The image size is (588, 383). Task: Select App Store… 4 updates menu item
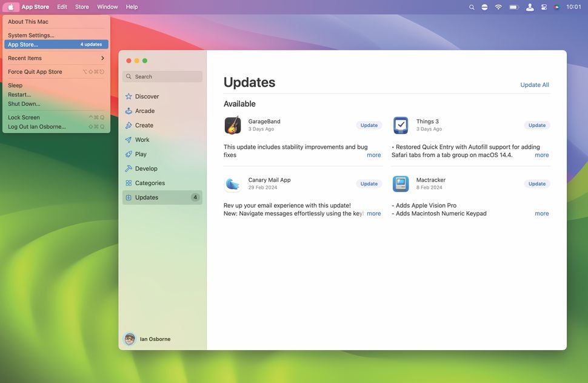tap(56, 44)
